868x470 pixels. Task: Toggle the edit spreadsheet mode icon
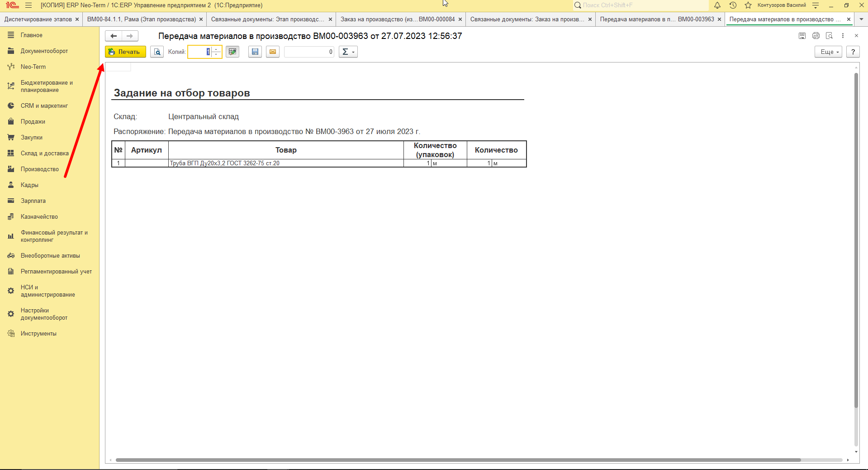(232, 52)
